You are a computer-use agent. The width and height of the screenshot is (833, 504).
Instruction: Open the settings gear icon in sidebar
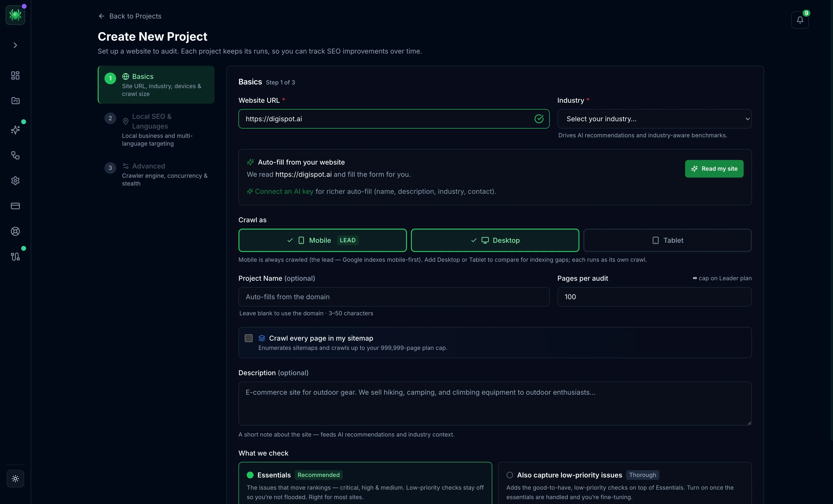click(x=15, y=180)
